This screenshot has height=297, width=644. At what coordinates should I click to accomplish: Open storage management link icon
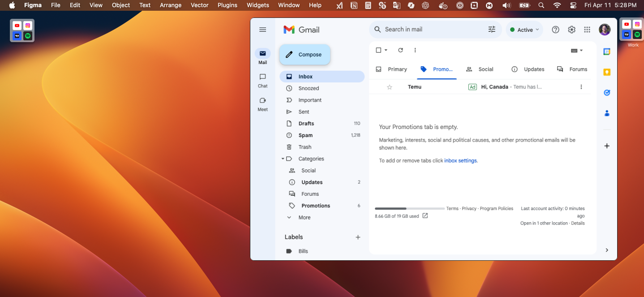pyautogui.click(x=425, y=216)
